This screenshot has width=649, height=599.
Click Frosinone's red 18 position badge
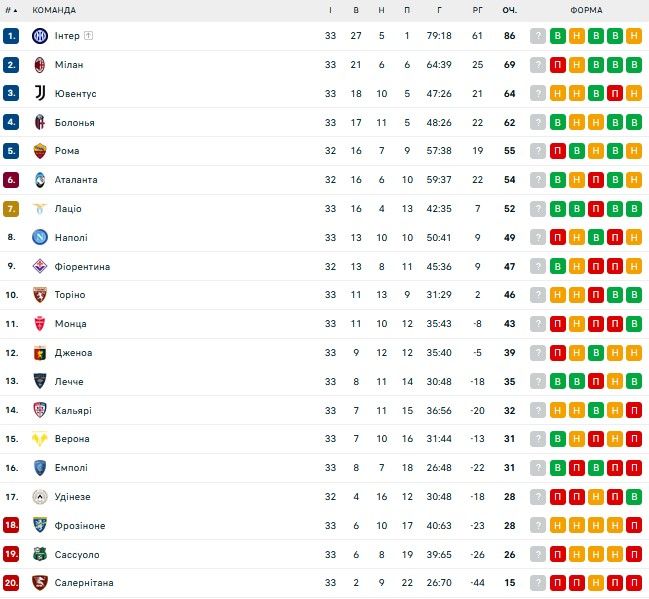click(x=11, y=526)
